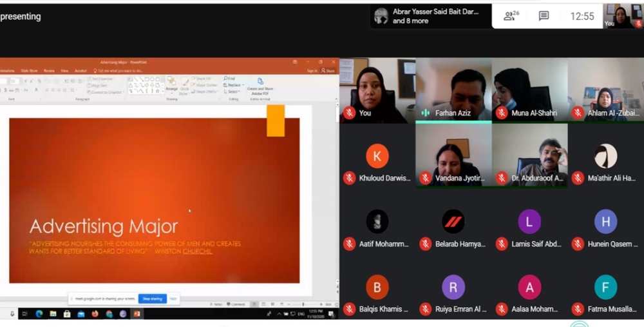Image resolution: width=644 pixels, height=327 pixels.
Task: Toggle the Notes pane in status bar
Action: coord(217,304)
